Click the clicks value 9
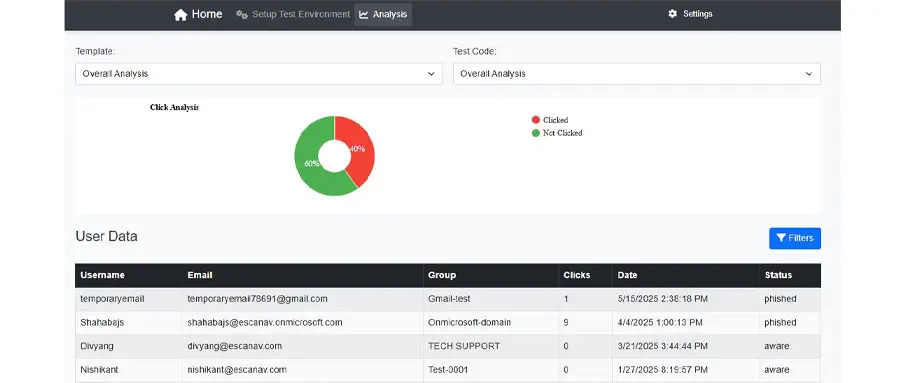Image resolution: width=905 pixels, height=383 pixels. tap(566, 322)
